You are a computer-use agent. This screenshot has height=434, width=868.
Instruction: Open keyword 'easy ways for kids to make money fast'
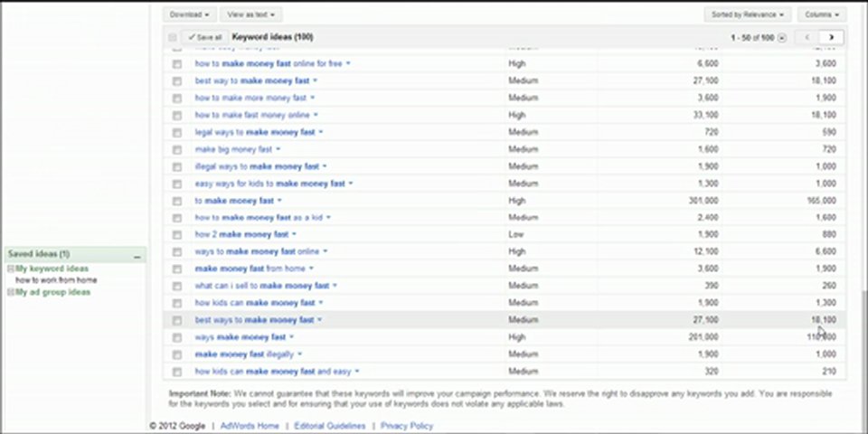tap(269, 184)
